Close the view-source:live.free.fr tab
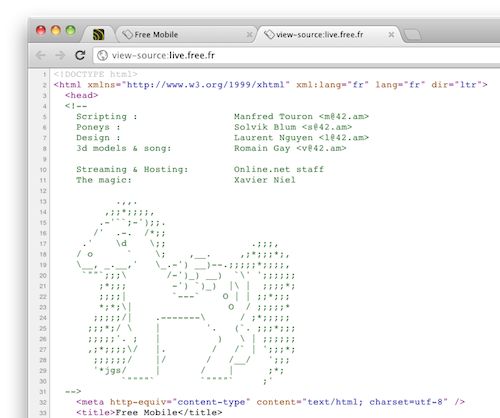Image resolution: width=500 pixels, height=418 pixels. coord(391,35)
